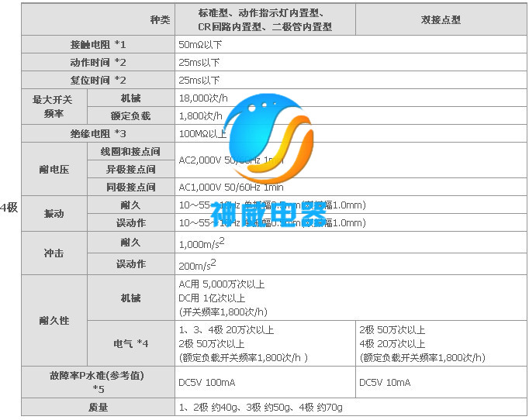This screenshot has height=420, width=529.
Task: Select the 双接点型 column header
Action: 441,20
